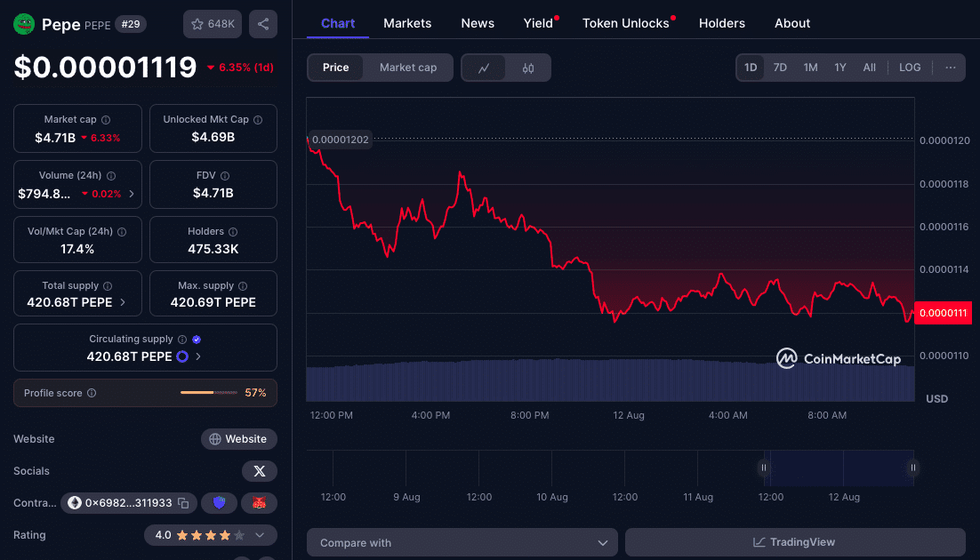Open the X social profile icon
The height and width of the screenshot is (560, 980).
(x=260, y=471)
